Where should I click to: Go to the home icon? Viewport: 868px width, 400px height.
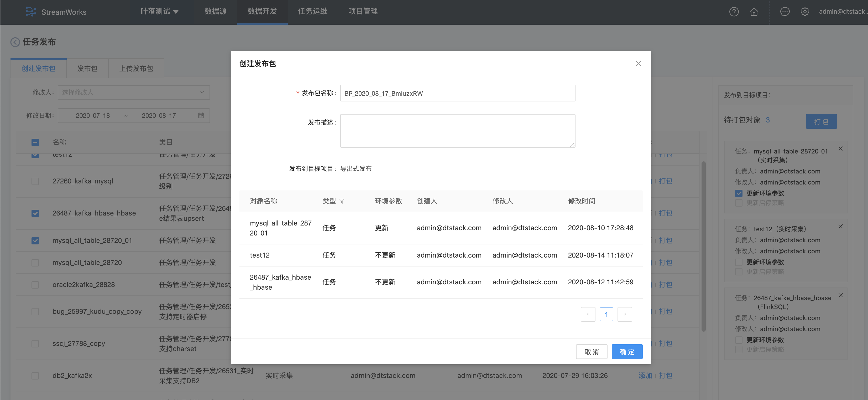754,12
